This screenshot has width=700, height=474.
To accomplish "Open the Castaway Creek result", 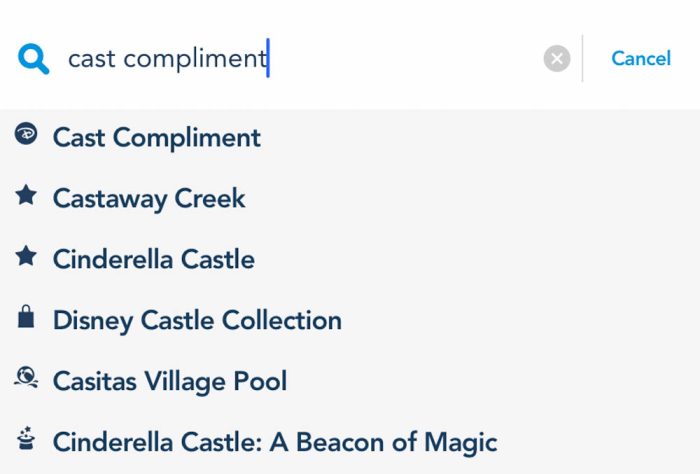I will tap(350, 198).
